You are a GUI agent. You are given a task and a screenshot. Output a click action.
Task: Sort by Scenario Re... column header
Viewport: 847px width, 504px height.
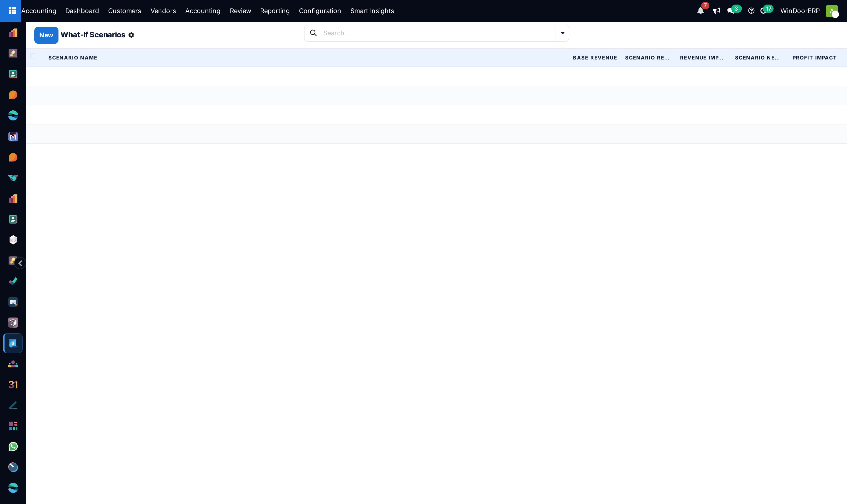(647, 58)
